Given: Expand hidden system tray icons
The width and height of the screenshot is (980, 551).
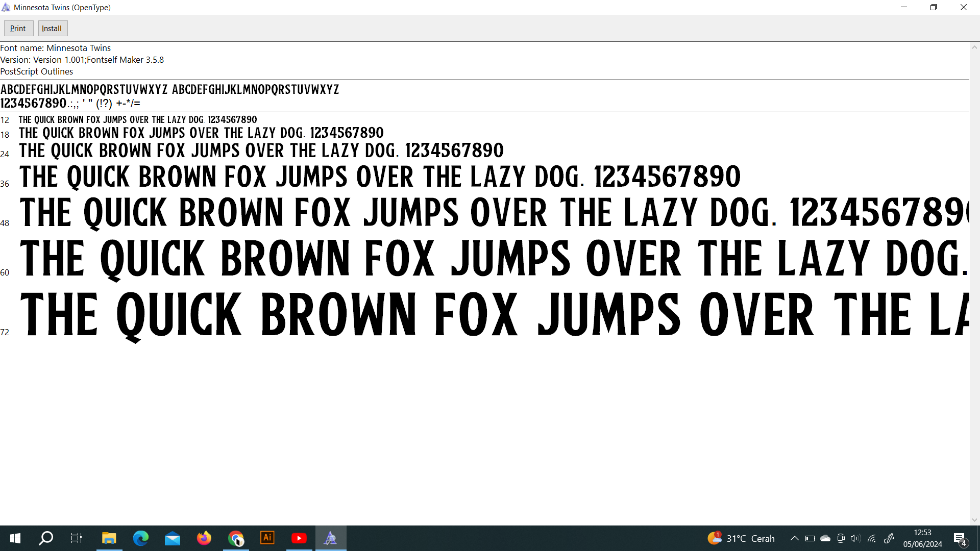Looking at the screenshot, I should (795, 538).
